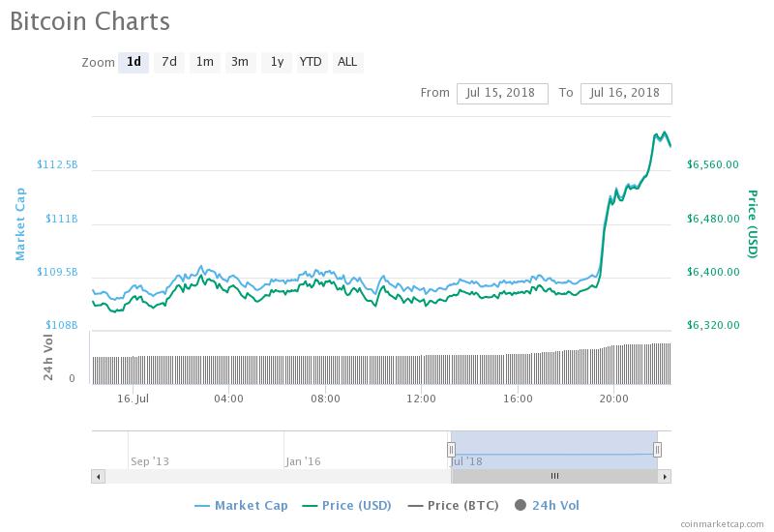
Task: Click the navigator scrollbar left arrow
Action: pos(99,476)
